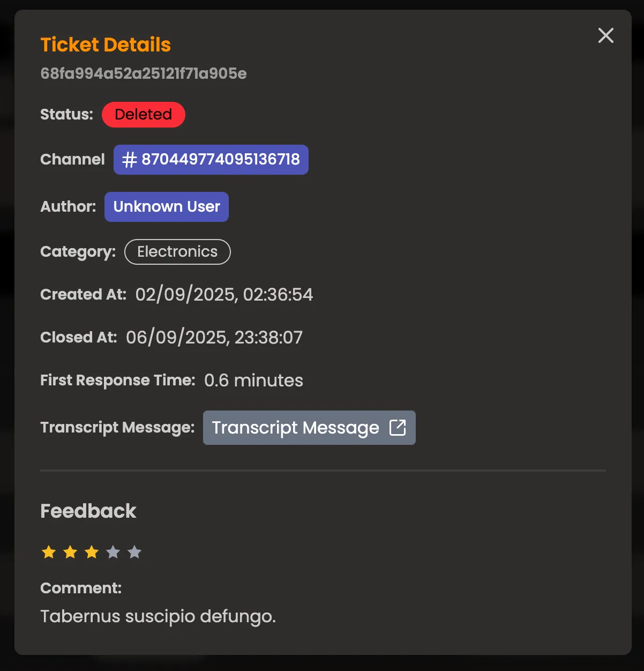Click the three-star rating row

coord(91,551)
